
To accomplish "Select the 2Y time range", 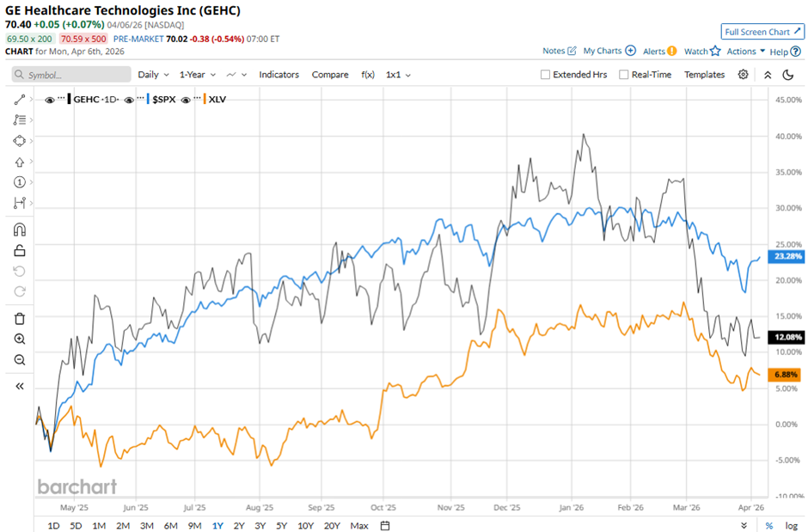I will 239,525.
